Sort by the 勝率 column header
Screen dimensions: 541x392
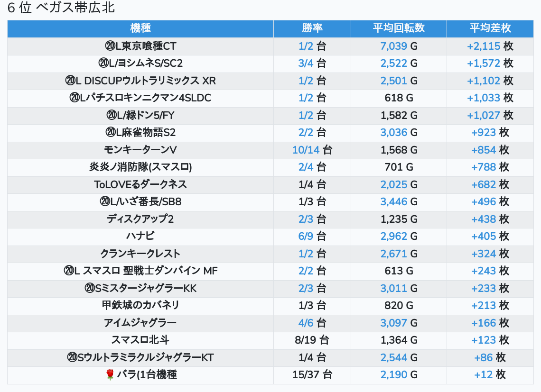coord(312,28)
